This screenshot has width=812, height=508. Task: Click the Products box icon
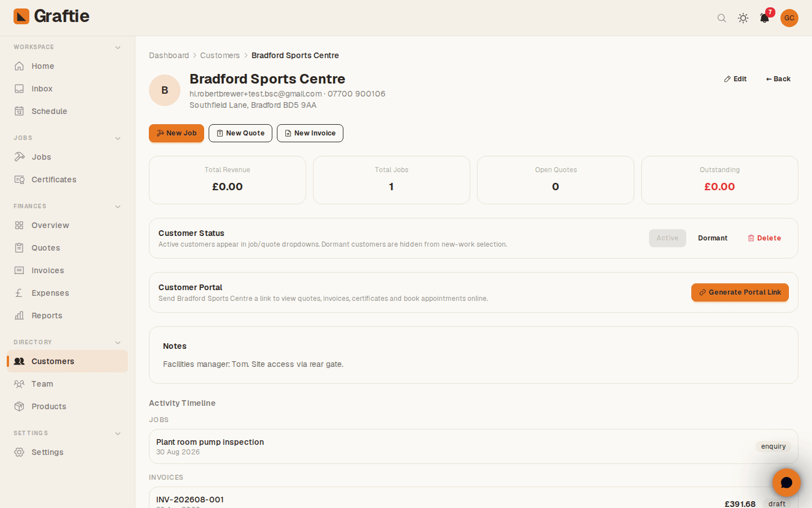coord(19,406)
